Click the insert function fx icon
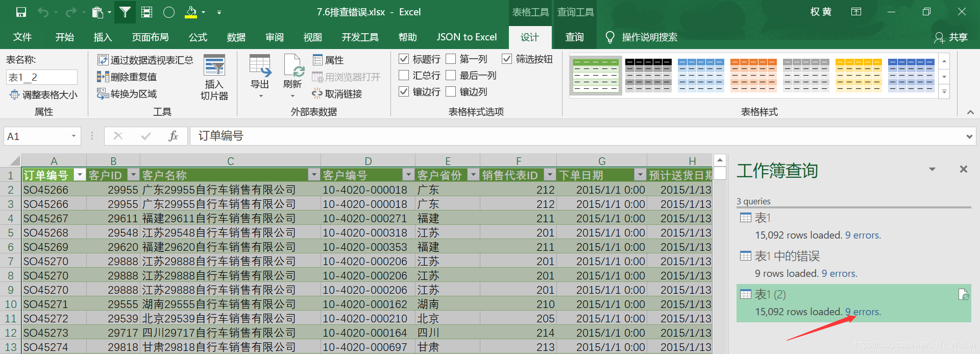The image size is (980, 354). (173, 136)
